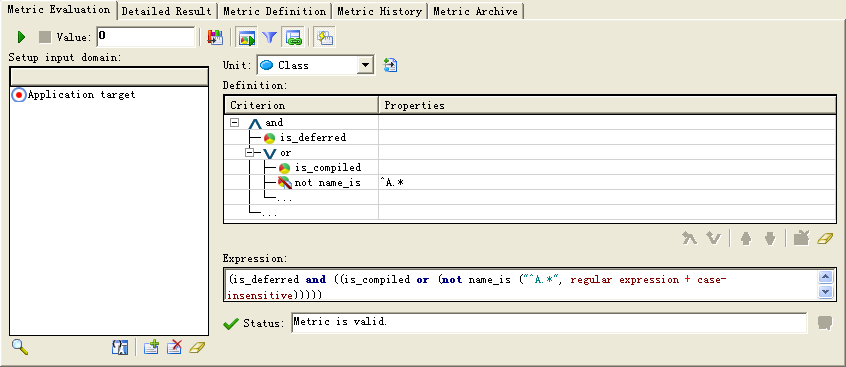846x367 pixels.
Task: Click the Properties column header
Action: tap(607, 105)
